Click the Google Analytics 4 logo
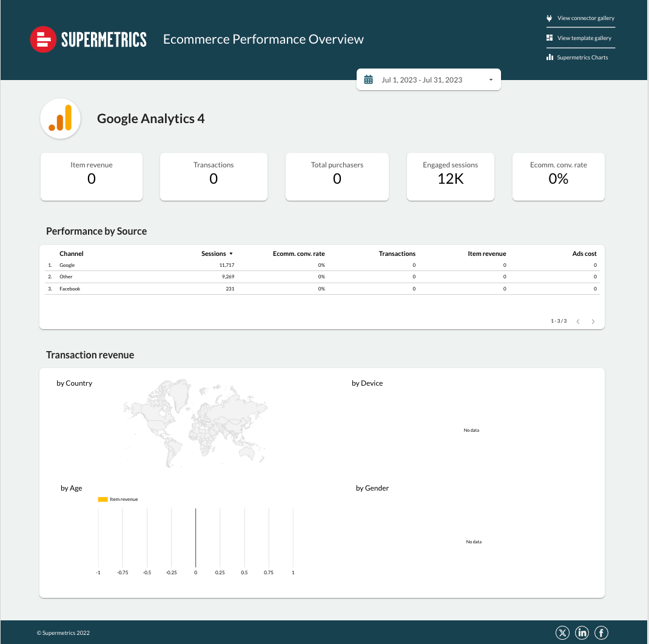This screenshot has width=649, height=644. pos(60,118)
